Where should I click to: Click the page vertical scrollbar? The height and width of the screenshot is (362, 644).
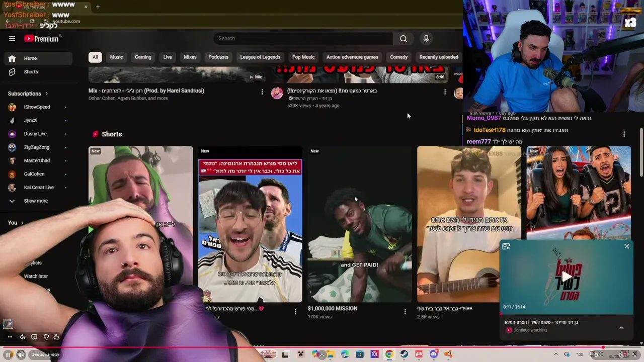641,152
